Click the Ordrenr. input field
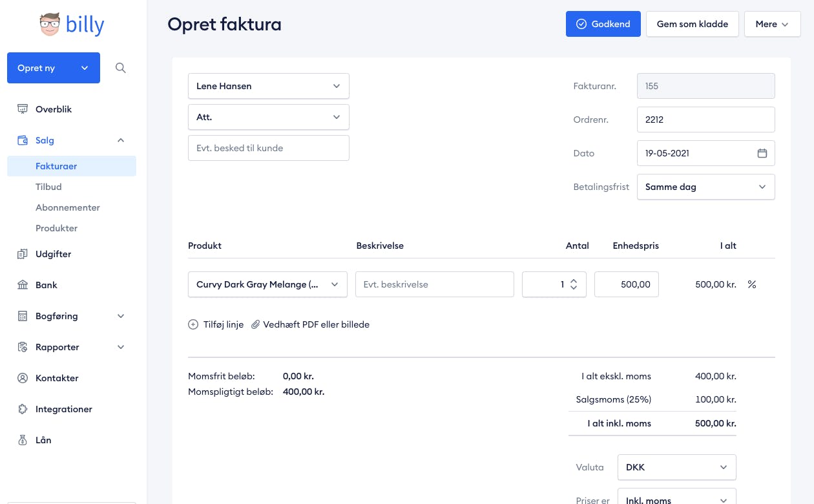Viewport: 814px width, 504px height. [x=705, y=120]
